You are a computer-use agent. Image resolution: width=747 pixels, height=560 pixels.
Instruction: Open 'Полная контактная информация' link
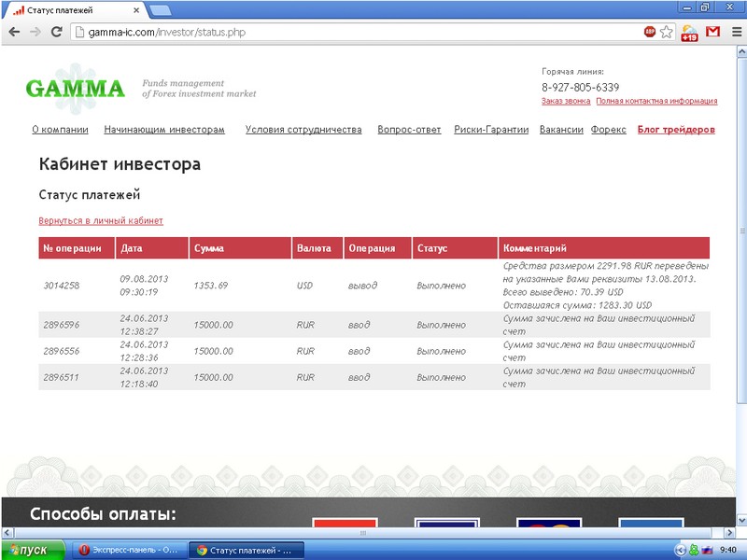point(656,101)
